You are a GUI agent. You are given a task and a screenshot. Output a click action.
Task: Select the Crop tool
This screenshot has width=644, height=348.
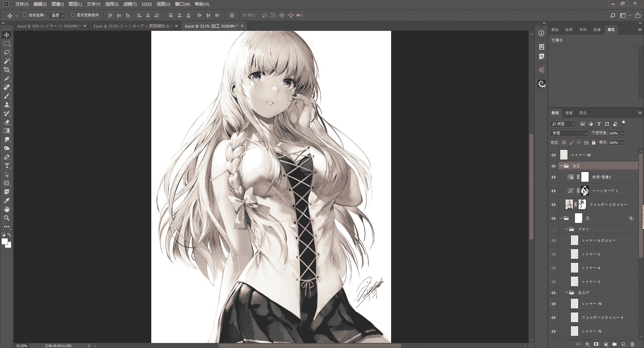7,70
